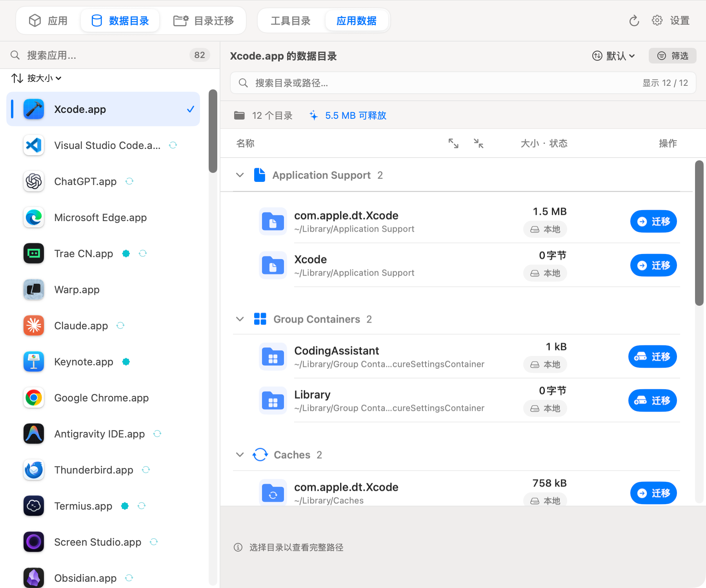Screen dimensions: 706x588
Task: Click the info icon in bottom bar
Action: [238, 547]
